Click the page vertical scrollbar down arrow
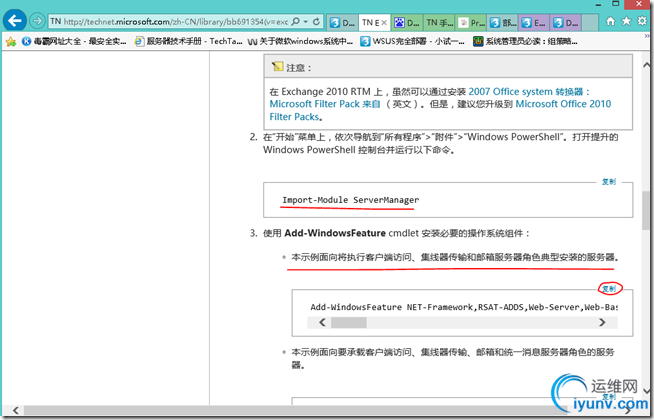The image size is (654, 420). [646, 391]
